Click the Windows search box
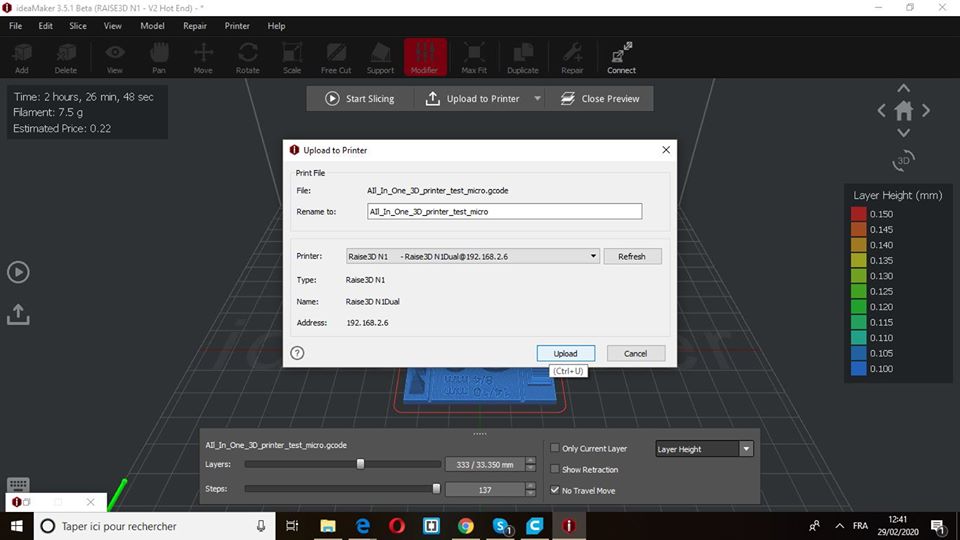This screenshot has height=540, width=960. 154,526
